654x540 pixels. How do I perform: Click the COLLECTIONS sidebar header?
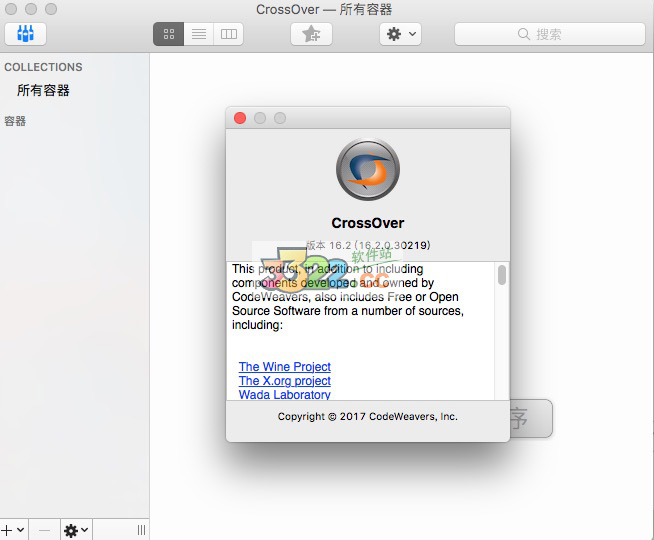click(x=43, y=67)
